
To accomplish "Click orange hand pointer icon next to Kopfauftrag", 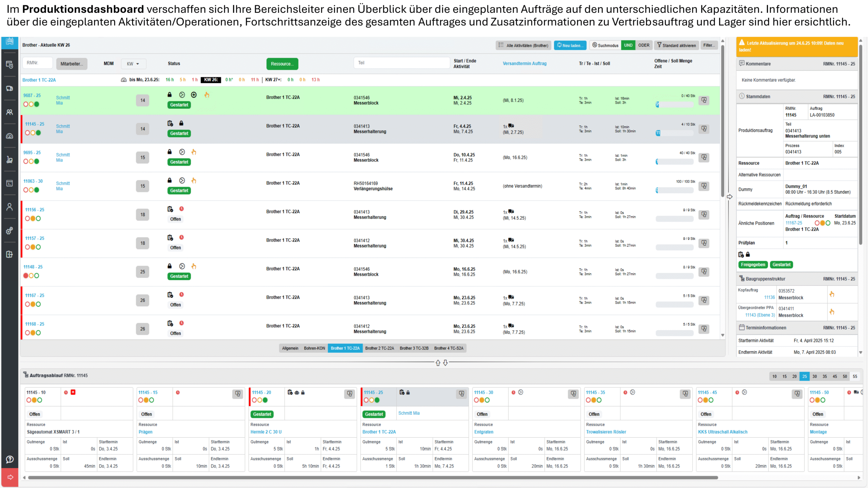I will click(x=832, y=294).
